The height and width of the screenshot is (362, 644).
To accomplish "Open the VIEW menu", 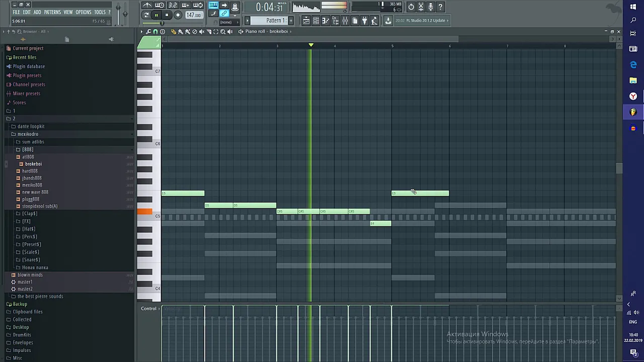I will 68,12.
